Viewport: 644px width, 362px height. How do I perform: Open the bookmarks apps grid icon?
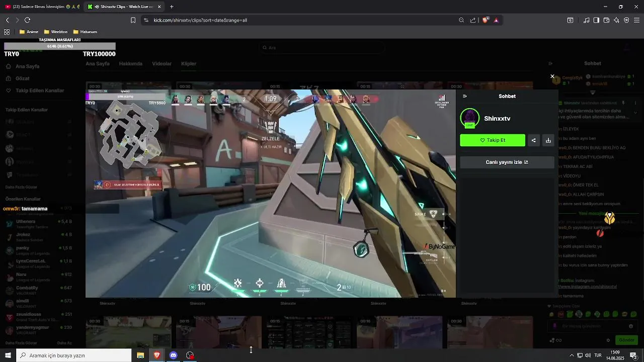tap(7, 32)
